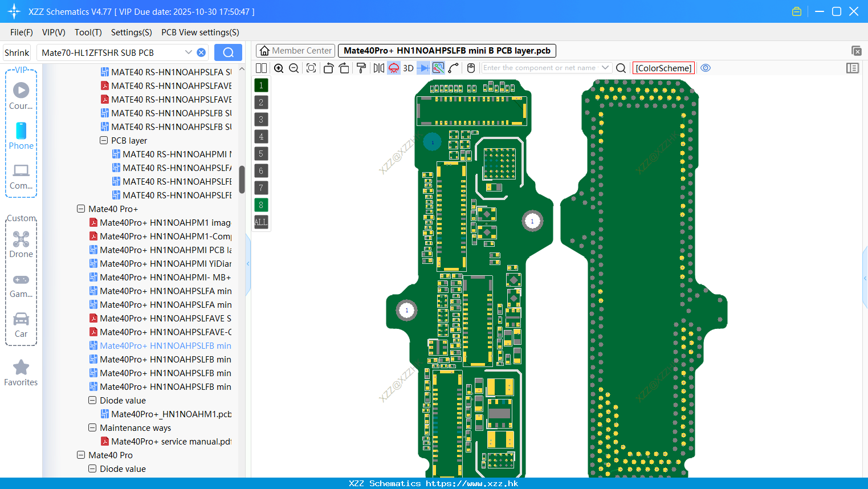Select the Phone sidebar category
Image resolution: width=868 pixels, height=489 pixels.
(21, 136)
